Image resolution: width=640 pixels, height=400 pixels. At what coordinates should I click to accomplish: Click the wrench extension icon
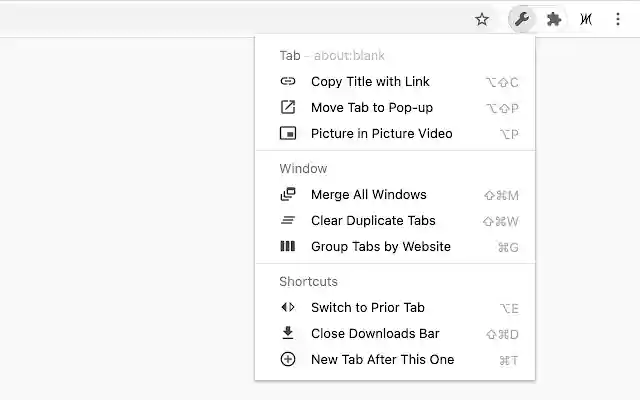coord(521,19)
